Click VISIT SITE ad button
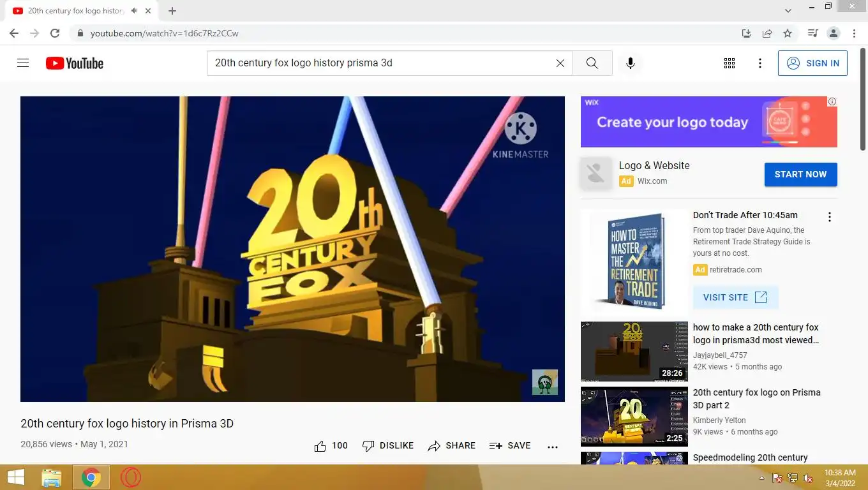Image resolution: width=868 pixels, height=490 pixels. click(735, 297)
